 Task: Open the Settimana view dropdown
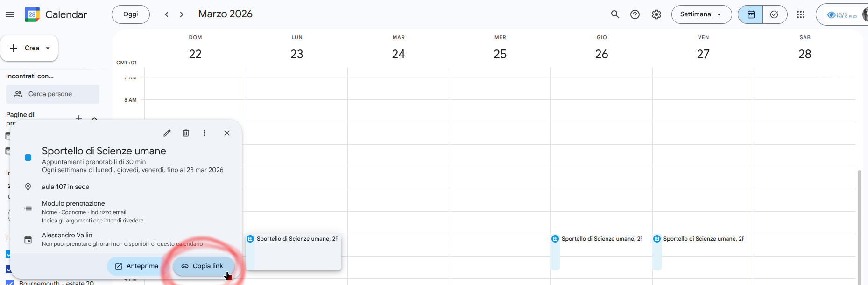point(702,14)
